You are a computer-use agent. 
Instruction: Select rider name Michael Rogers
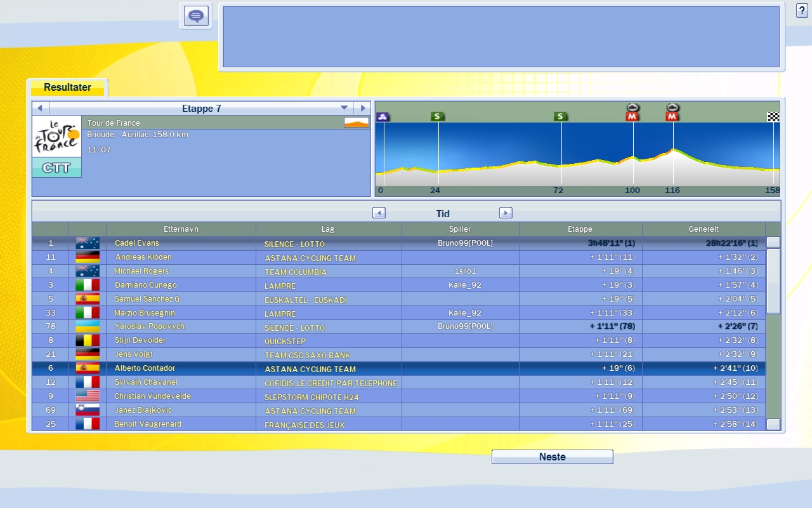(x=141, y=271)
